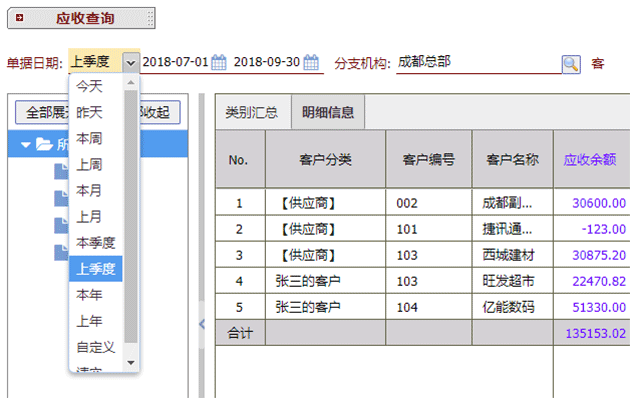Click customer number 101 cell
Image resolution: width=630 pixels, height=398 pixels.
[429, 229]
